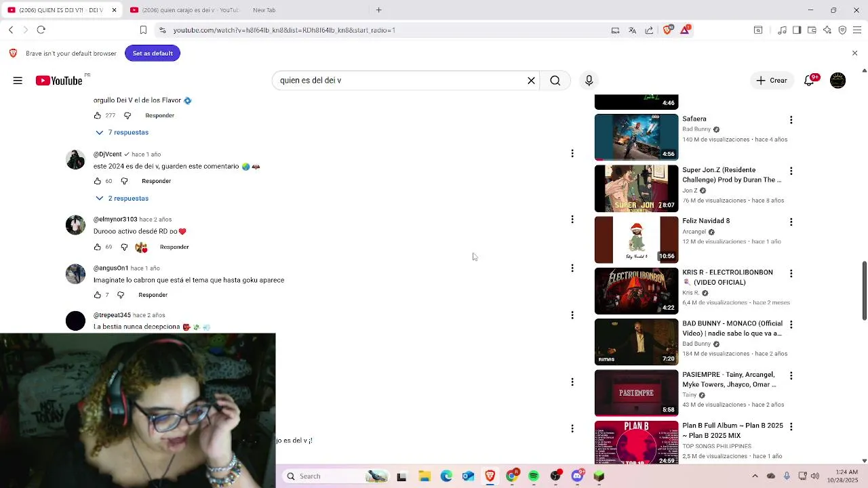The width and height of the screenshot is (868, 488).
Task: Click the Crear button
Action: tap(772, 81)
